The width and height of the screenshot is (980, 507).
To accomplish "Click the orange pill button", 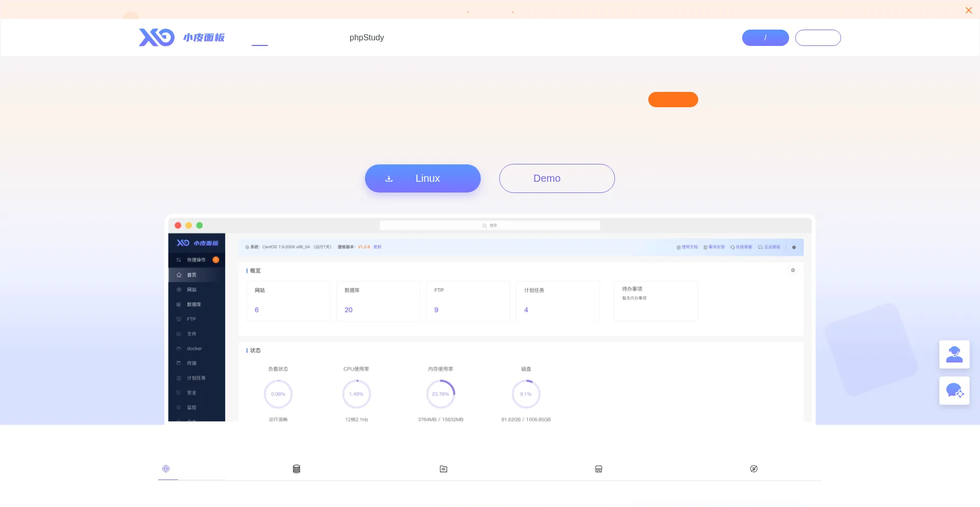I will (673, 100).
